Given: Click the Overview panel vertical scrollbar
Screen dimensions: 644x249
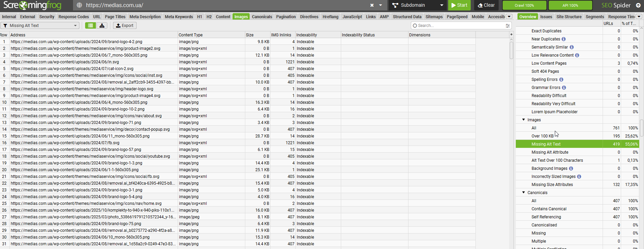Looking at the screenshot, I should (642, 128).
